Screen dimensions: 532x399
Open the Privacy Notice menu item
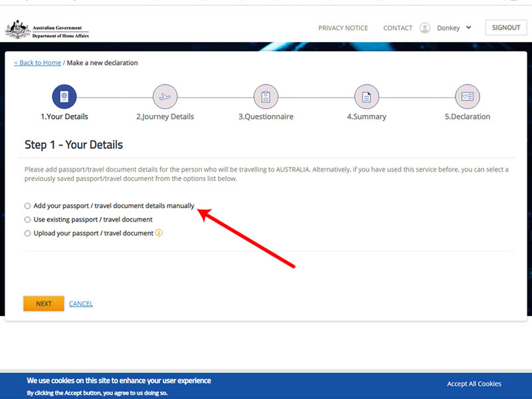[342, 28]
